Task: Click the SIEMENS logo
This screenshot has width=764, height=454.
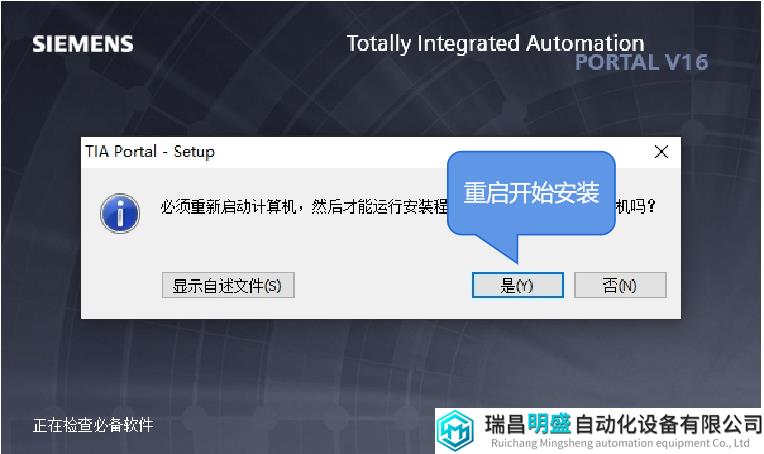Action: point(83,44)
